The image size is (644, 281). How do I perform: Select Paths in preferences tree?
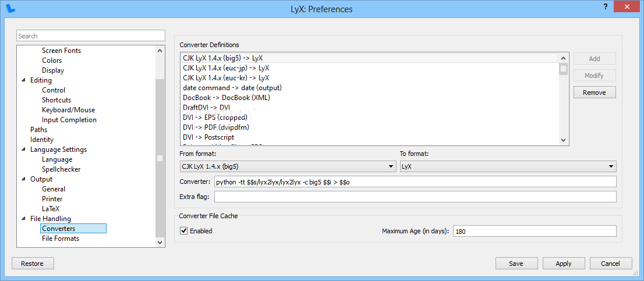pos(38,130)
